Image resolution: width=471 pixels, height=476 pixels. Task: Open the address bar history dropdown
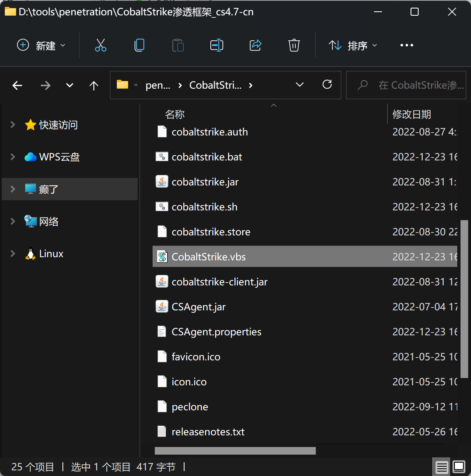[299, 85]
